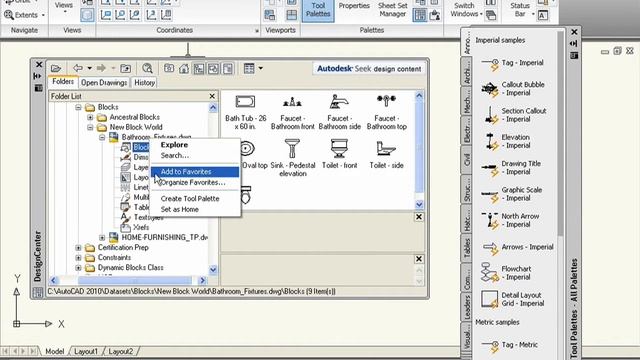This screenshot has width=640, height=360.
Task: Choose Create Tool Palette in context menu
Action: click(195, 199)
